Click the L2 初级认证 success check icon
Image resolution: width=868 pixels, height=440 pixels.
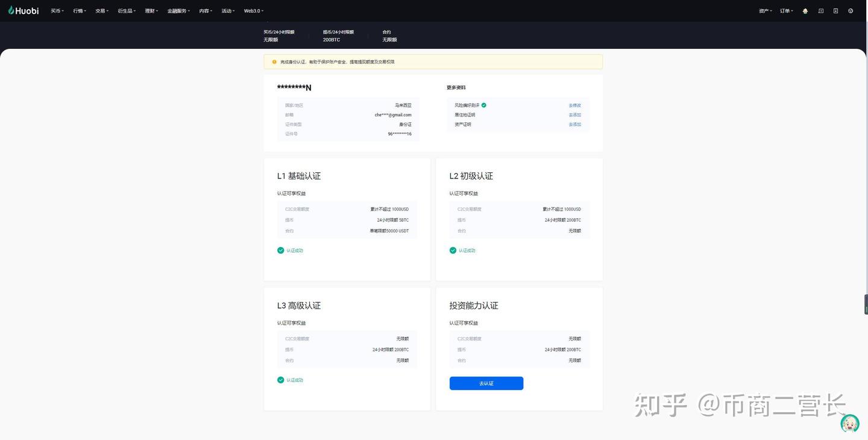point(453,250)
